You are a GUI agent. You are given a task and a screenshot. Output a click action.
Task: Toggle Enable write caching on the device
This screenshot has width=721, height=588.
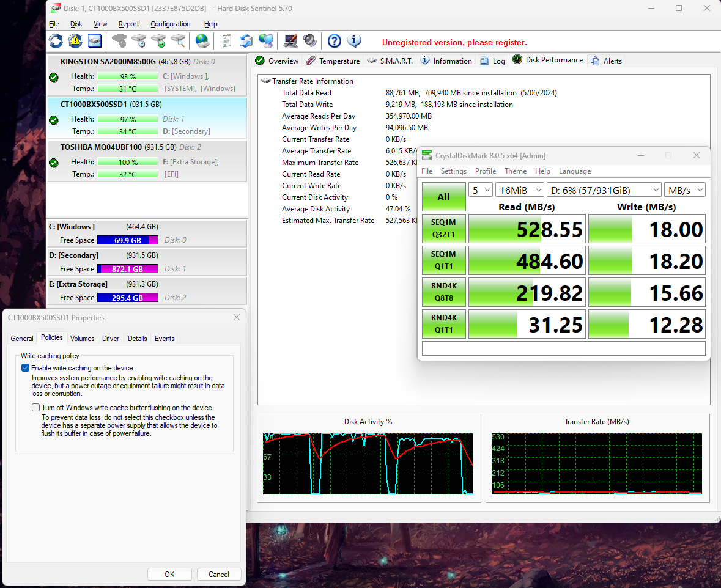click(x=26, y=368)
